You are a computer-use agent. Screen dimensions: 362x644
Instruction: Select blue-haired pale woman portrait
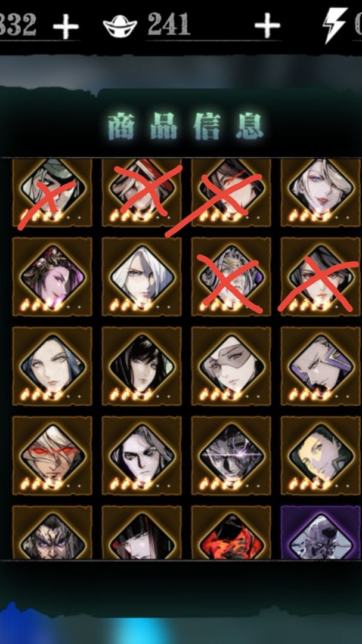click(x=52, y=366)
